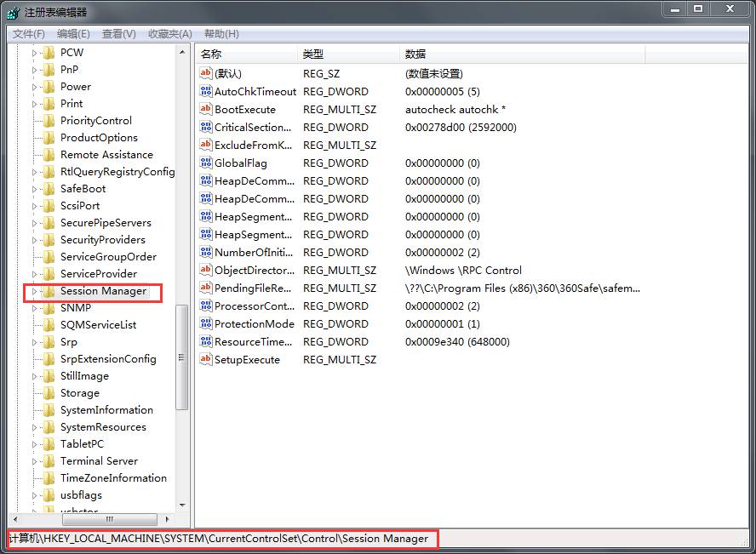The height and width of the screenshot is (554, 756).
Task: Expand the usbflags registry key
Action: (x=35, y=495)
